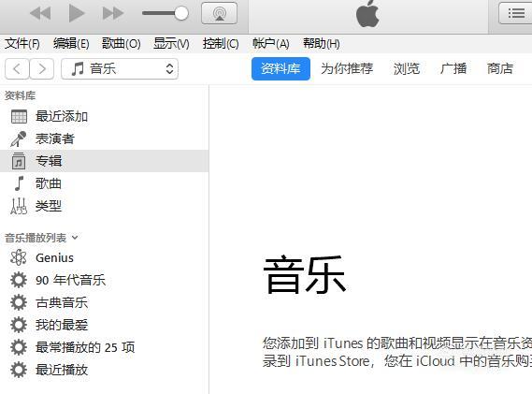
Task: Switch to the 为你推荐 tab
Action: 347,68
